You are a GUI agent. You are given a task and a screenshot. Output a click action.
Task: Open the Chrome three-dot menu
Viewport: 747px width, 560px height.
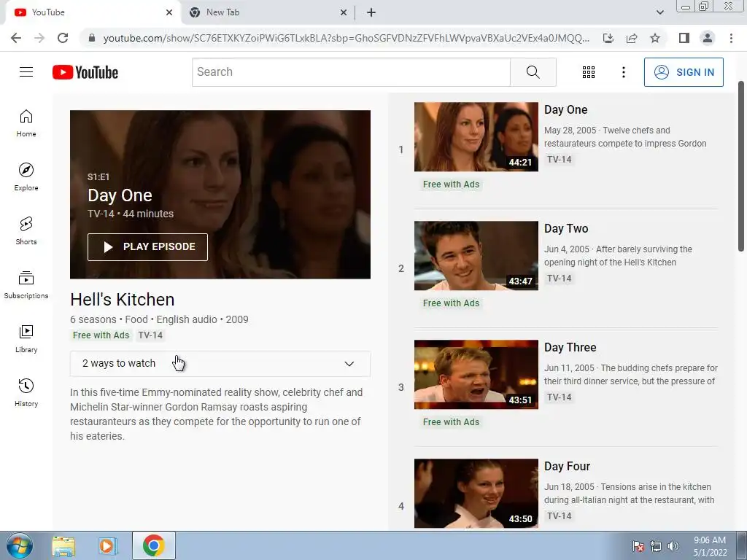[x=731, y=38]
